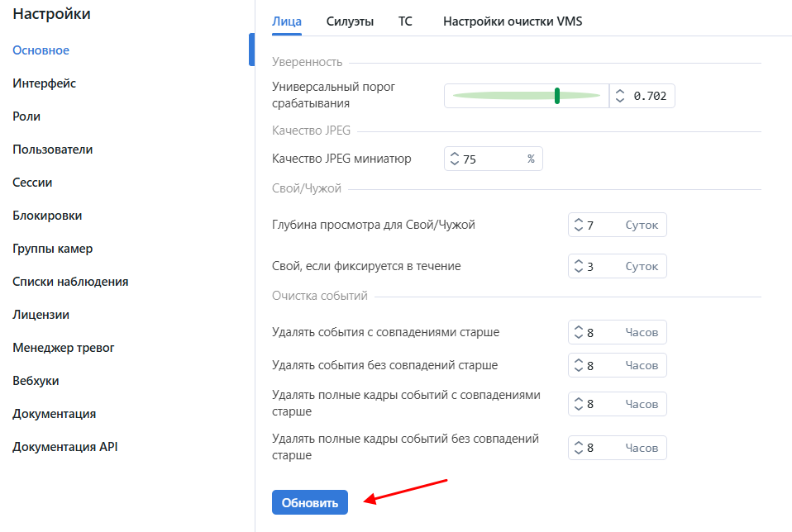Screen dimensions: 792x532
Task: Click stepper arrows for threshold value 0.702
Action: [x=621, y=96]
